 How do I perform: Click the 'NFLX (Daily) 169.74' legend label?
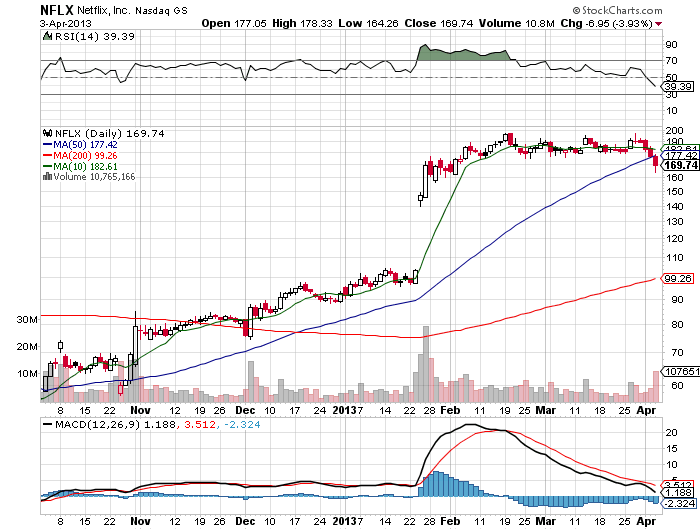(109, 134)
